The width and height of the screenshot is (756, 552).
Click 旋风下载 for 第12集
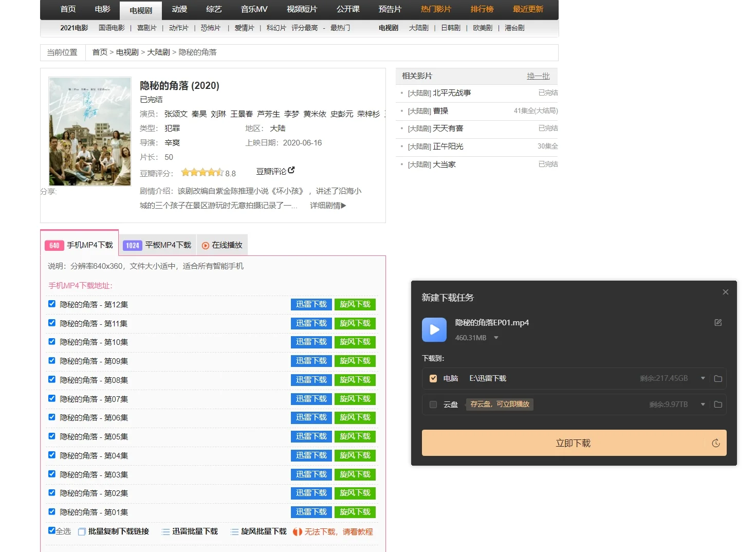(x=355, y=304)
